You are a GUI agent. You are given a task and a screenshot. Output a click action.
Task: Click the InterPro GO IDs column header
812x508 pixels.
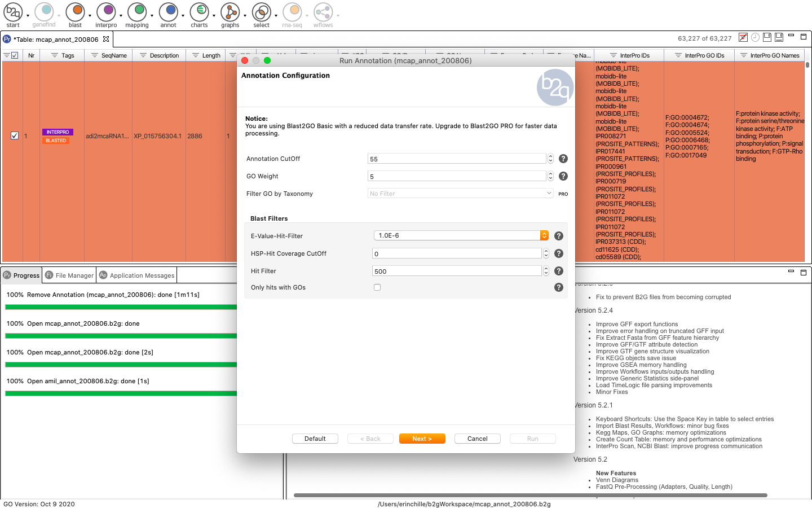point(699,55)
